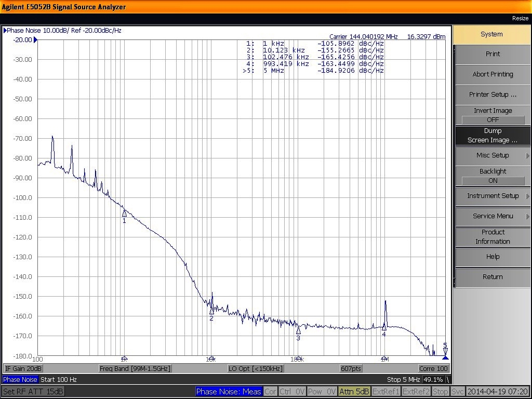The height and width of the screenshot is (399, 532).
Task: Click marker 3 readout row 102.476 kHz
Action: tap(315, 57)
